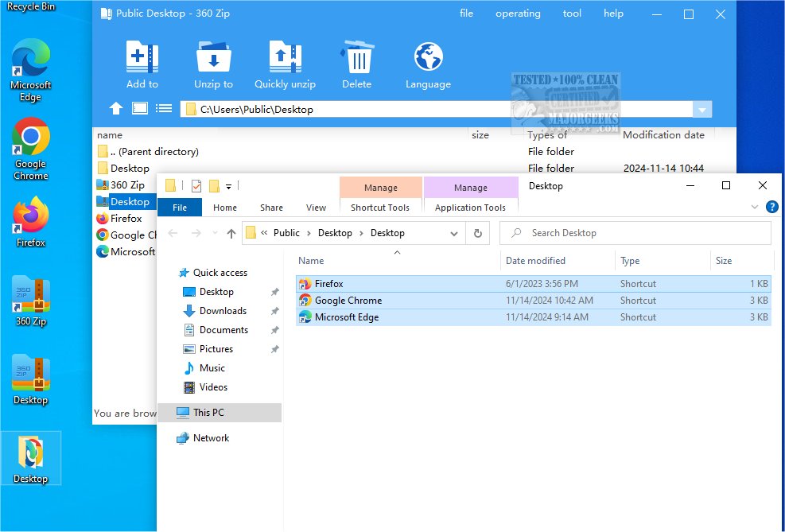Click the Search Desktop input field
This screenshot has width=785, height=532.
click(x=643, y=233)
